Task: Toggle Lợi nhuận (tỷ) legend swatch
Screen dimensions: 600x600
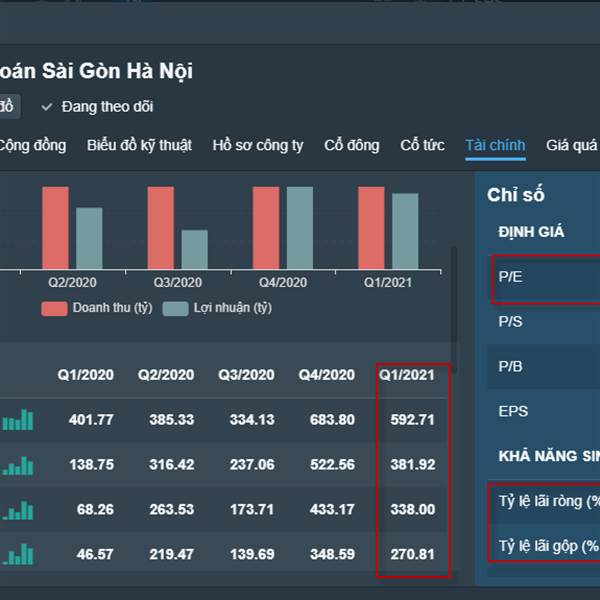Action: pos(175,308)
